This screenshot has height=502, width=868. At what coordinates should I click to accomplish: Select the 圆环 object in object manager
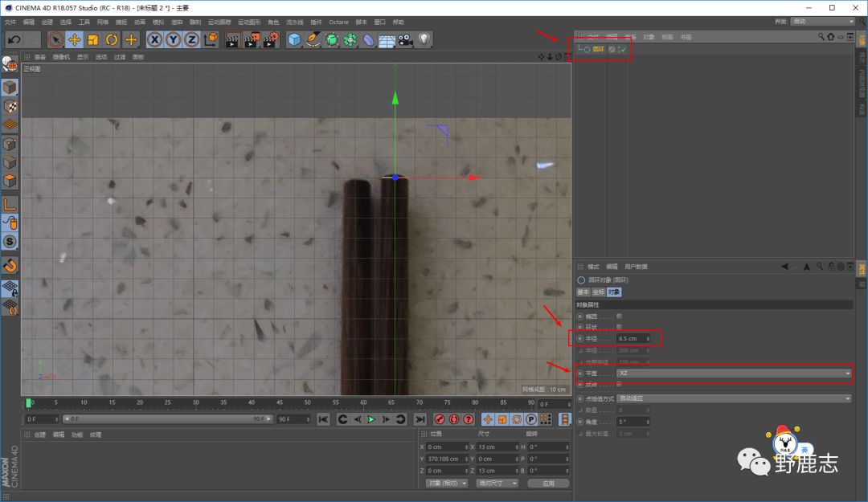(598, 50)
